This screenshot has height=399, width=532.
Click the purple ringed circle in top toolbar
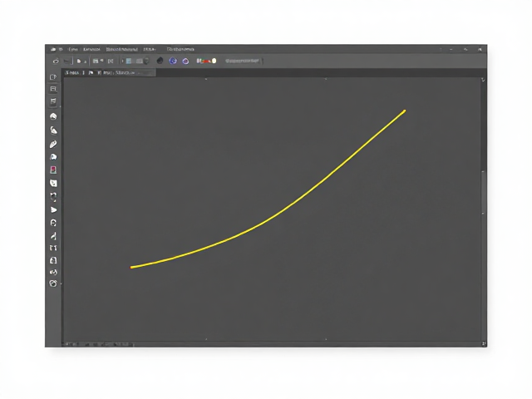click(x=185, y=62)
